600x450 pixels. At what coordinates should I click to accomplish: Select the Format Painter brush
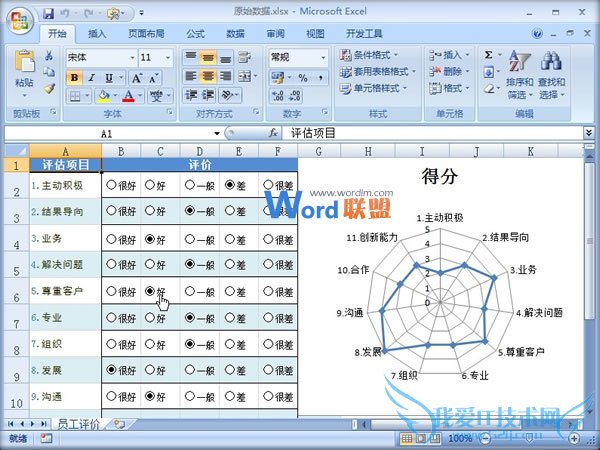pos(49,88)
